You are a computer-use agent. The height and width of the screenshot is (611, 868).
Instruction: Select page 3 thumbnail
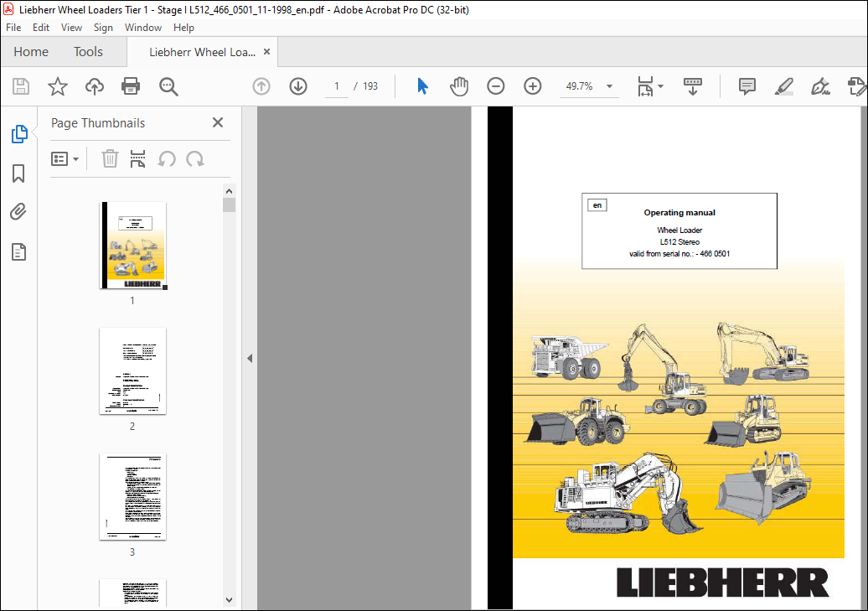click(133, 497)
